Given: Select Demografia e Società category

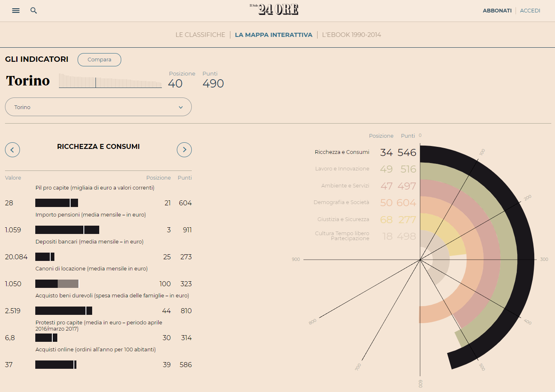Looking at the screenshot, I should point(341,202).
